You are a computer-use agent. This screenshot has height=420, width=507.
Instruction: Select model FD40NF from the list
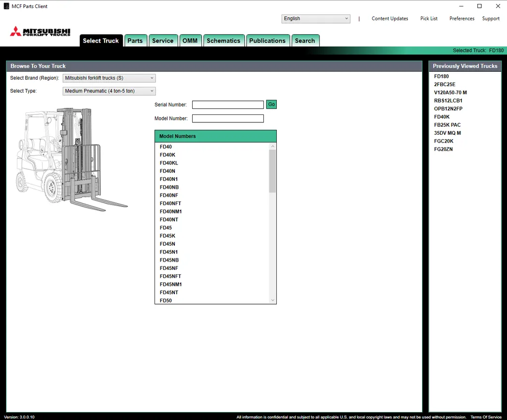[x=169, y=196]
